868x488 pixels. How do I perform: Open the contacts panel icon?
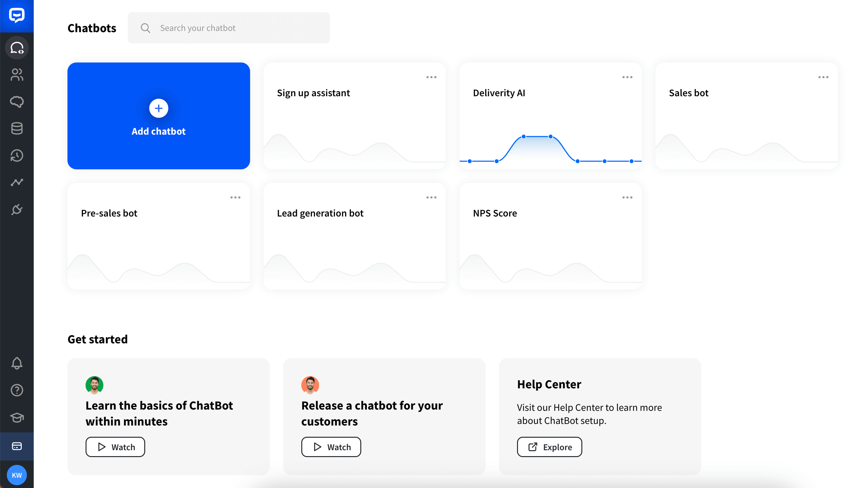click(17, 75)
